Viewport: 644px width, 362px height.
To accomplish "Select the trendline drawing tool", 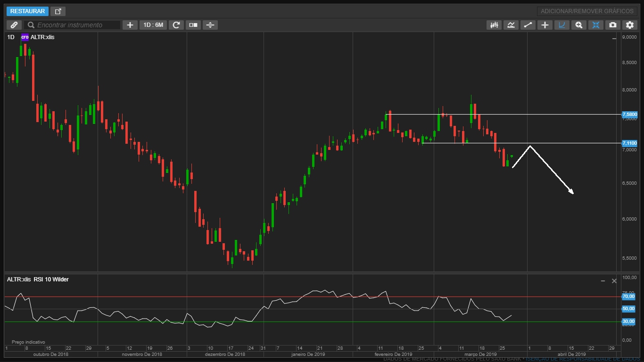I will tap(528, 25).
